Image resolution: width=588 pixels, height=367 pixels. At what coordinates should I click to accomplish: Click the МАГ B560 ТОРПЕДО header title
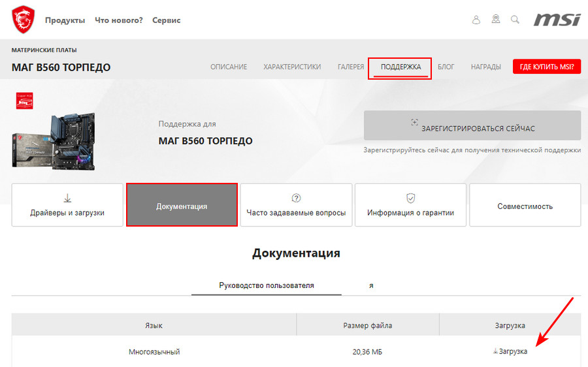point(61,67)
